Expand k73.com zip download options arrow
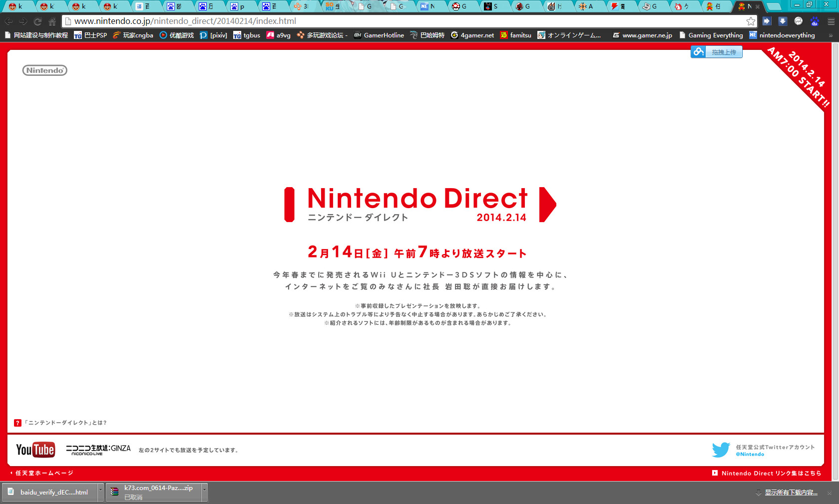Viewport: 839px width, 504px height. click(204, 492)
